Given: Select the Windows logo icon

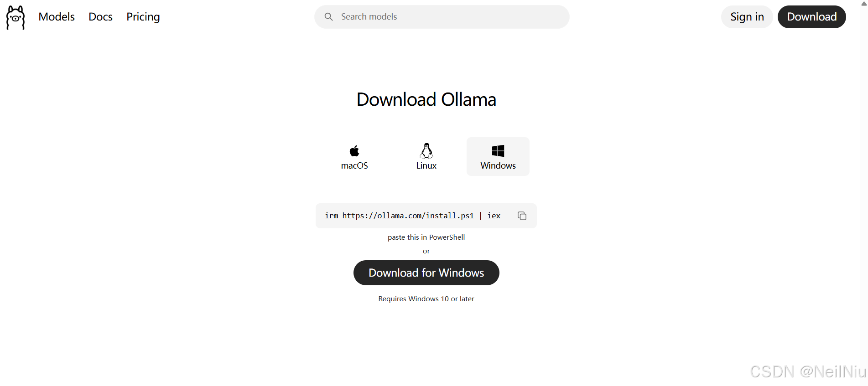Looking at the screenshot, I should click(498, 151).
